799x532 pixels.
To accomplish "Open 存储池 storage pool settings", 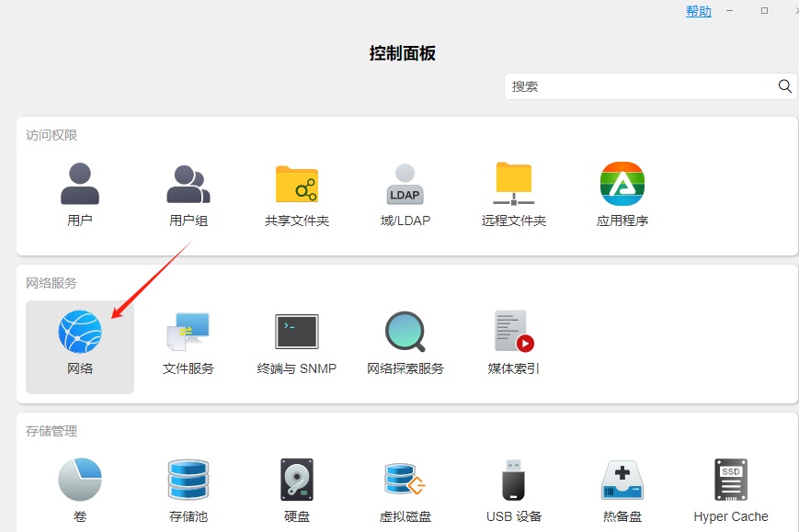I will 188,491.
